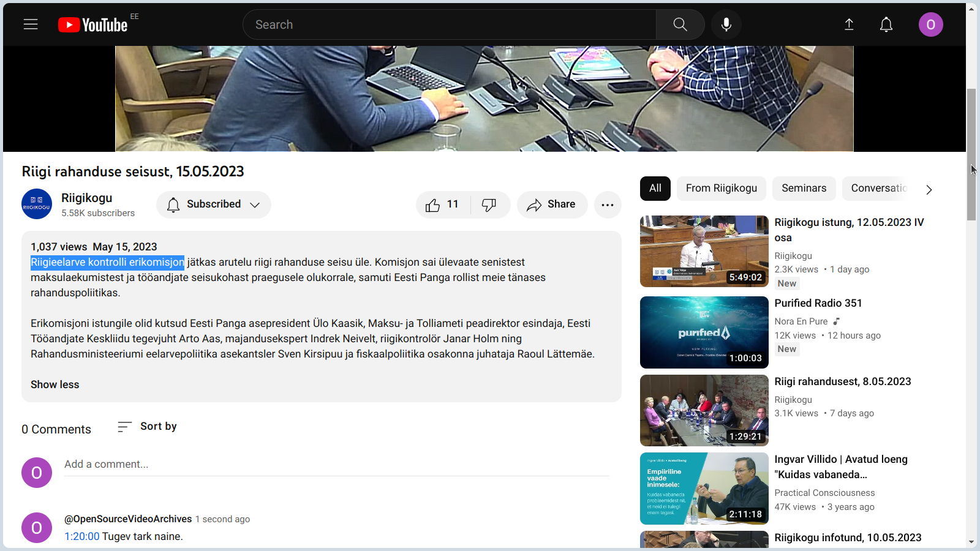Open the account avatar menu
Viewport: 980px width, 551px height.
coord(930,24)
